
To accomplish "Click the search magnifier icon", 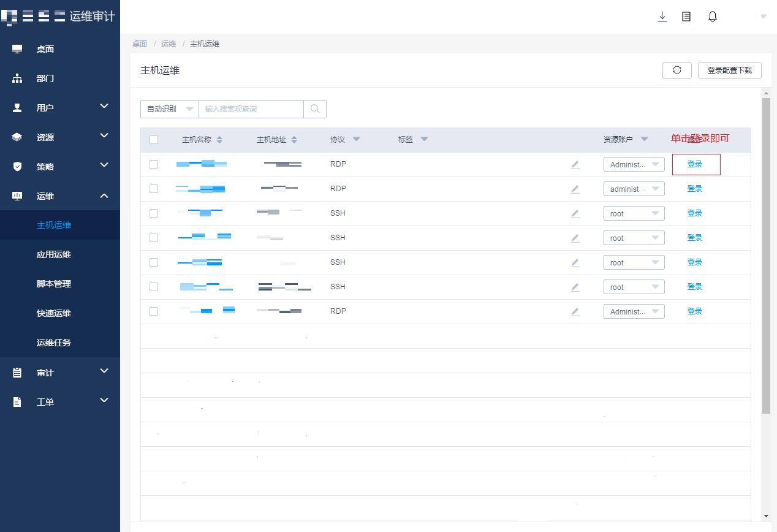I will (315, 109).
